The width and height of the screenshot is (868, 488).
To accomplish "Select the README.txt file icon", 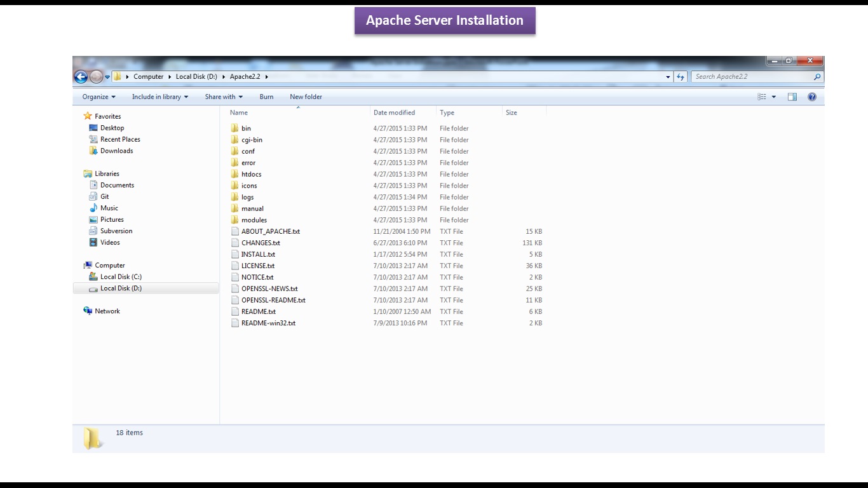I will coord(235,311).
